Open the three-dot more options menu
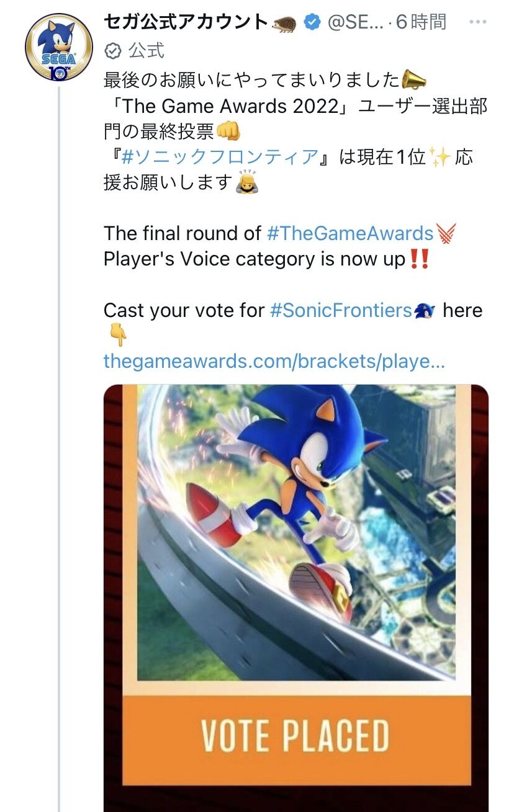The width and height of the screenshot is (514, 812). tap(478, 22)
